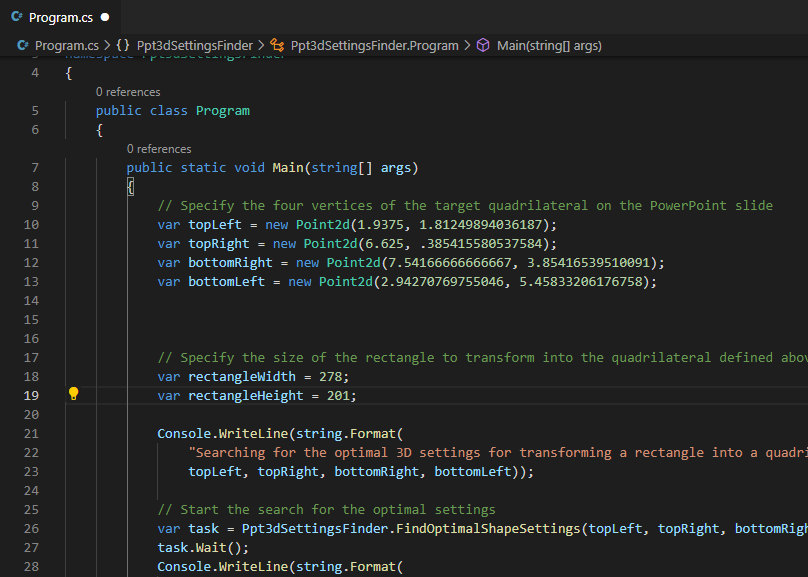Click 'FindOptimalShapeSettings' on line 26
Image resolution: width=808 pixels, height=577 pixels.
coord(488,529)
